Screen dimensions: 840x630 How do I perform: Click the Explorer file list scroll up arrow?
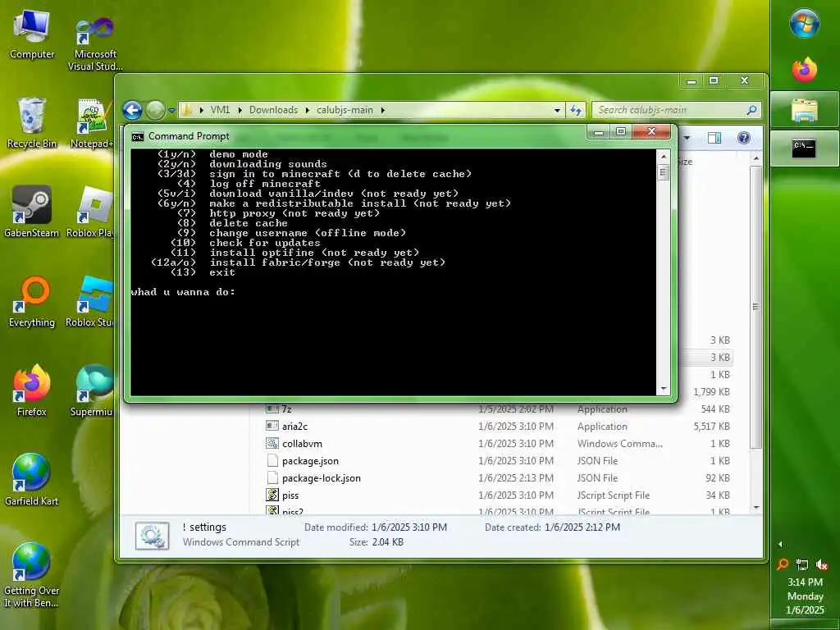756,158
